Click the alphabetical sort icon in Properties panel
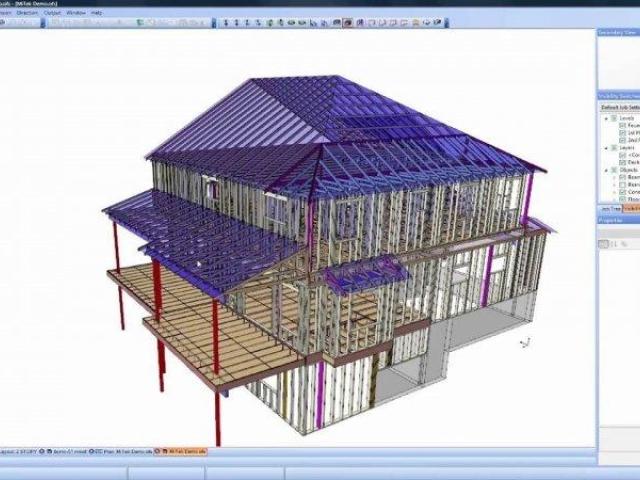Viewport: 640px width, 480px height. 613,244
